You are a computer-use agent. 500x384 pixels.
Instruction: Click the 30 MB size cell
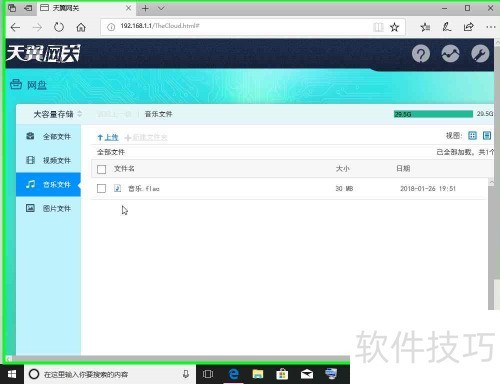344,189
